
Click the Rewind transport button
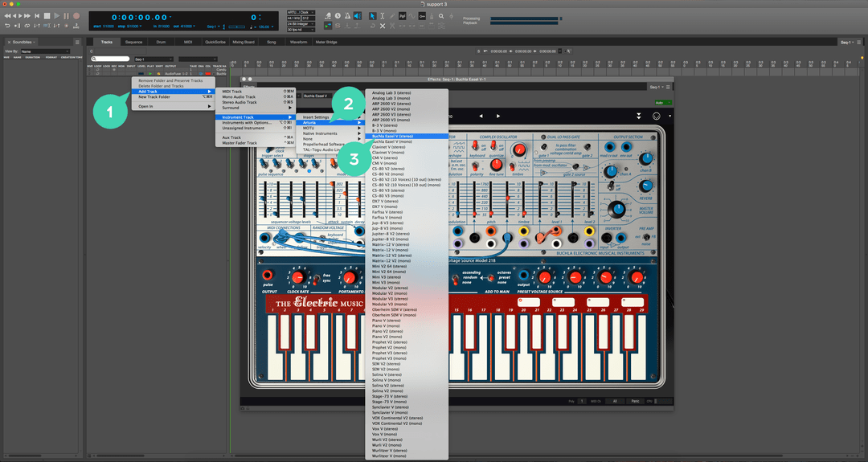8,16
